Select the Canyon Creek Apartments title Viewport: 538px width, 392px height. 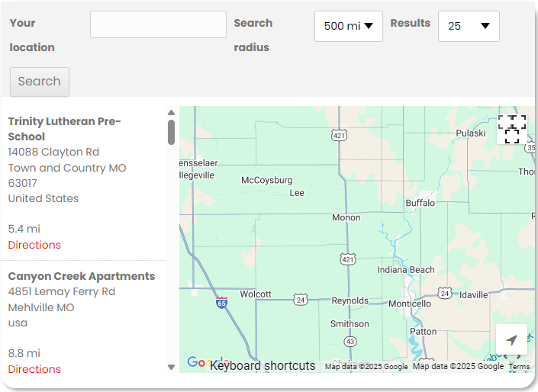pos(82,276)
